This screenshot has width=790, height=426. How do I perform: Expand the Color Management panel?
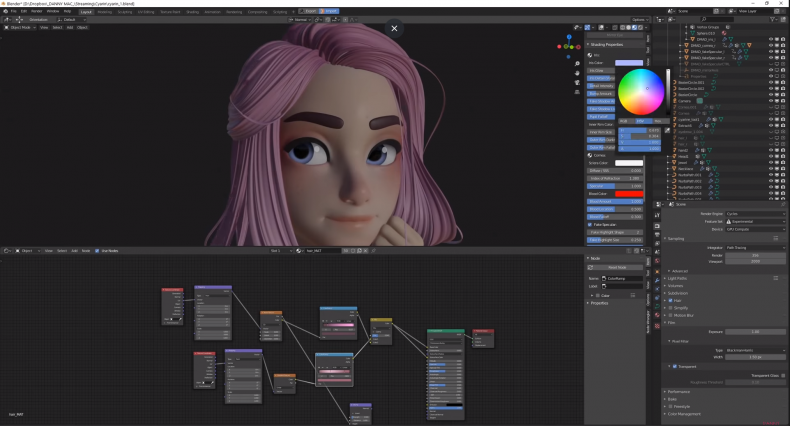(683, 414)
